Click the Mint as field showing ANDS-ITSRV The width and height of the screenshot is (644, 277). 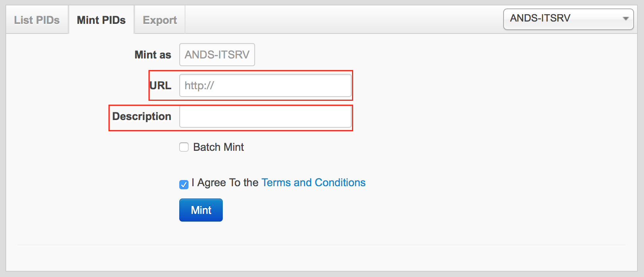point(217,55)
